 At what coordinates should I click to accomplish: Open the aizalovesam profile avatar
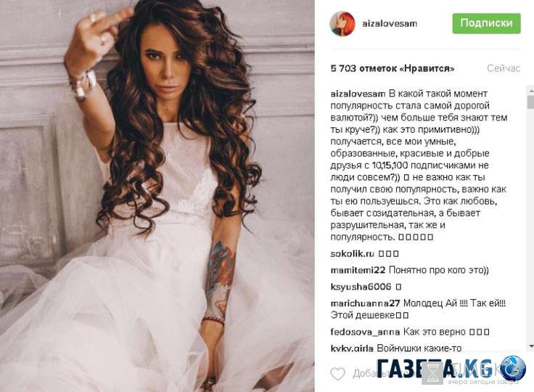pyautogui.click(x=342, y=23)
